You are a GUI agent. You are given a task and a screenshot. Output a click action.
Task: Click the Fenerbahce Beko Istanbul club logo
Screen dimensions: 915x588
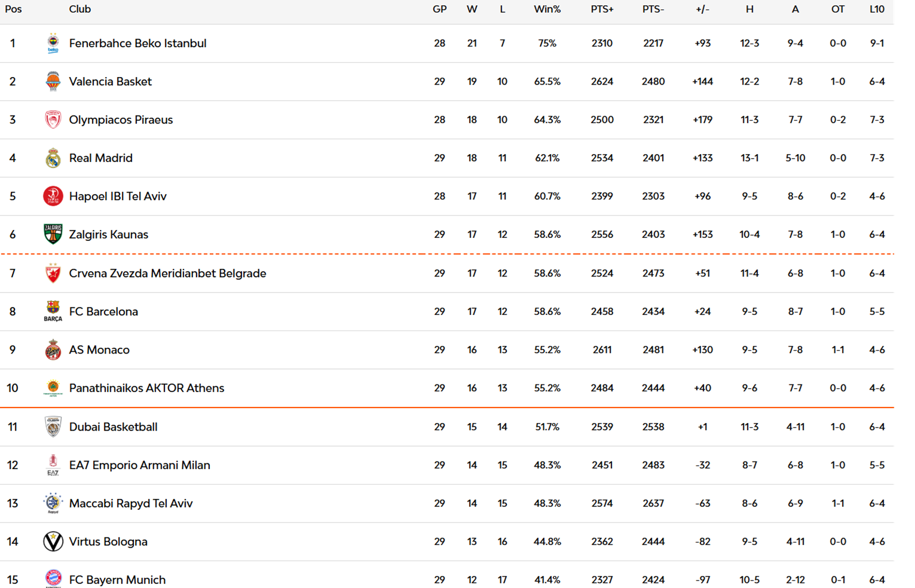click(53, 43)
